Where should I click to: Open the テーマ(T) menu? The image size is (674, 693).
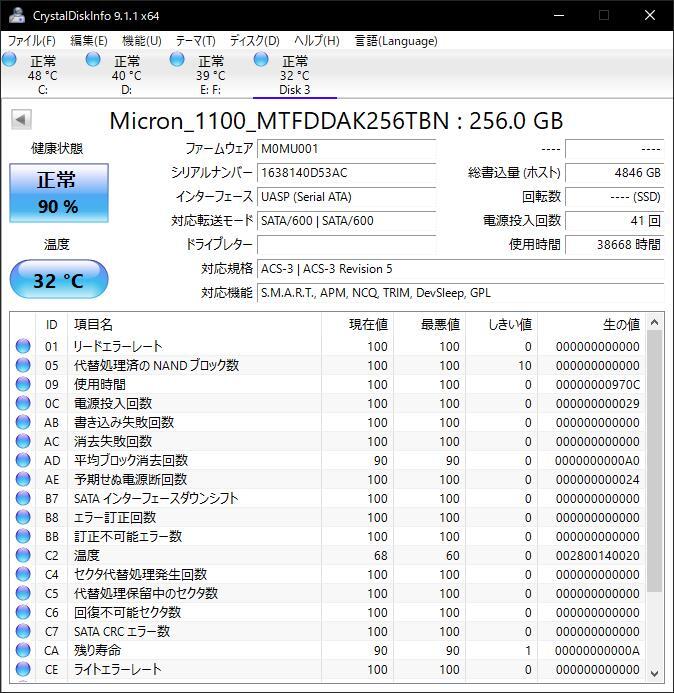[195, 41]
